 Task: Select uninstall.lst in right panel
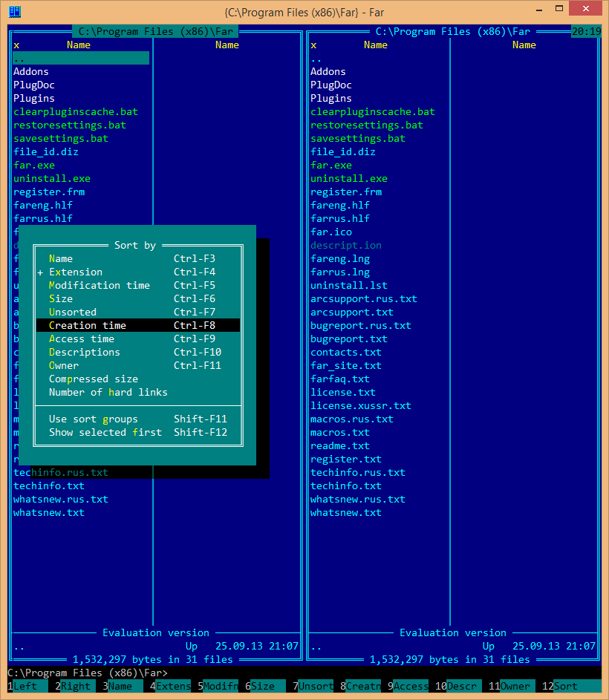coord(349,286)
